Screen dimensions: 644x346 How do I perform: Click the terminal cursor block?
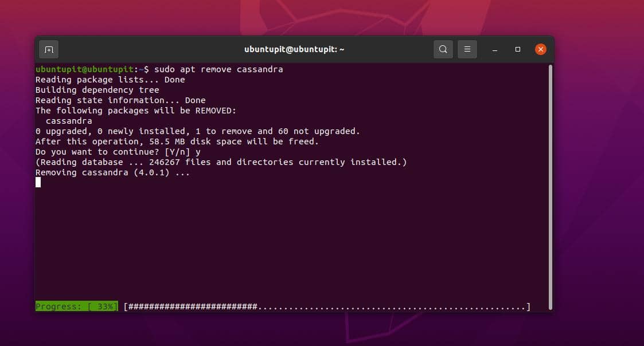point(38,182)
